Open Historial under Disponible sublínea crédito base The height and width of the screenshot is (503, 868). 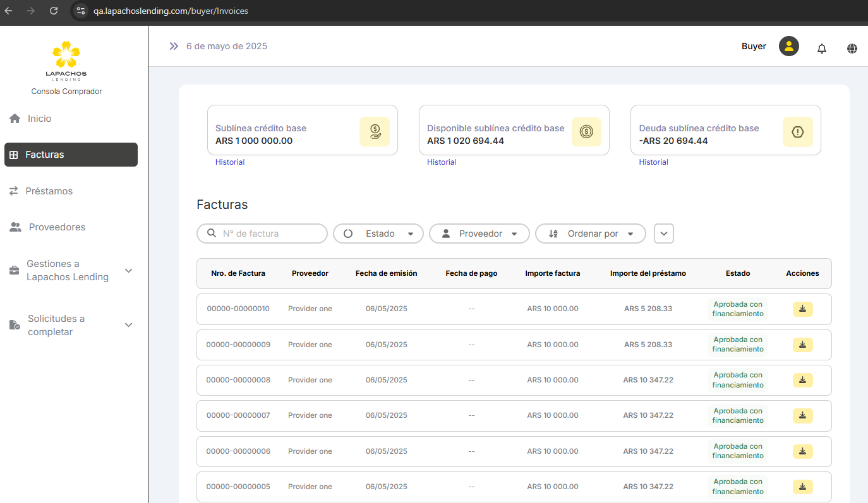point(442,162)
